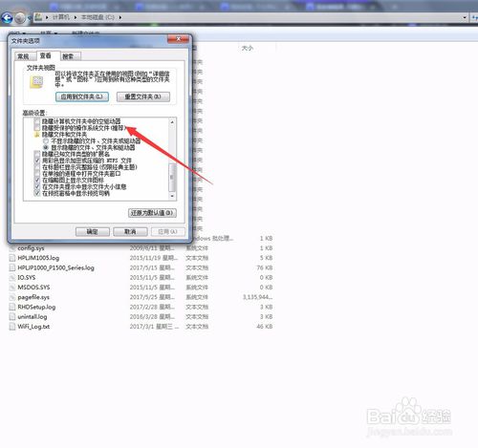The height and width of the screenshot is (448, 478).
Task: Toggle 在预览窗格中显示预览句柄 checkbox
Action: [37, 193]
